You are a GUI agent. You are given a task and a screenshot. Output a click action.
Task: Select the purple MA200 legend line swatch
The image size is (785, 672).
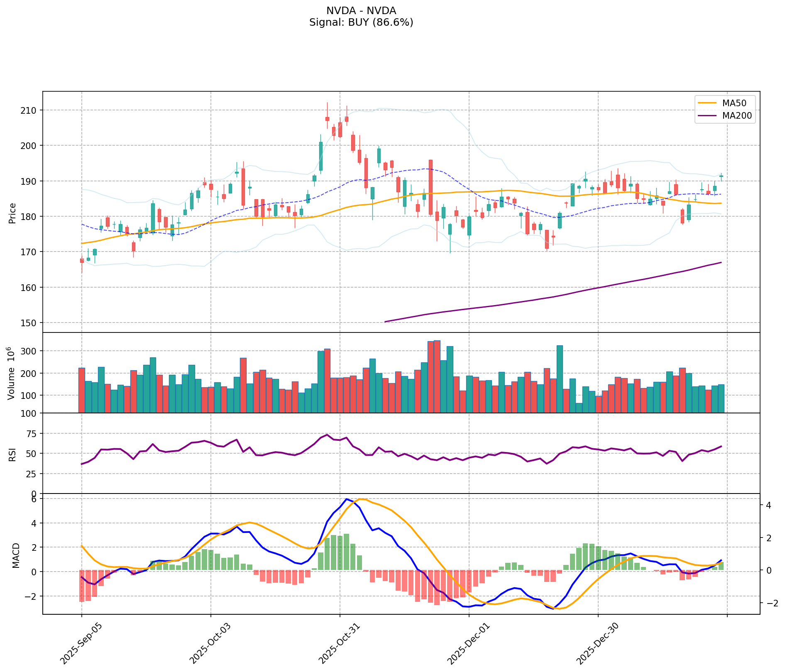point(707,116)
